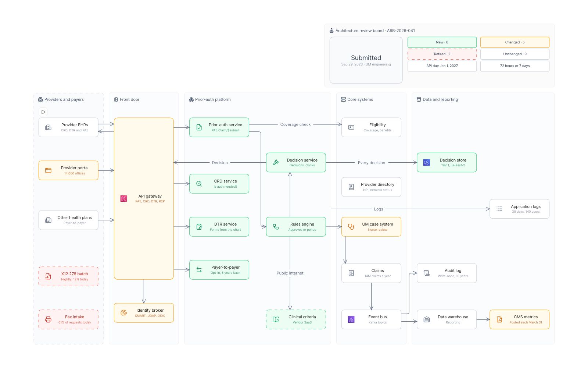Click the Data warehouse icon
Image resolution: width=588 pixels, height=368 pixels.
(x=426, y=319)
